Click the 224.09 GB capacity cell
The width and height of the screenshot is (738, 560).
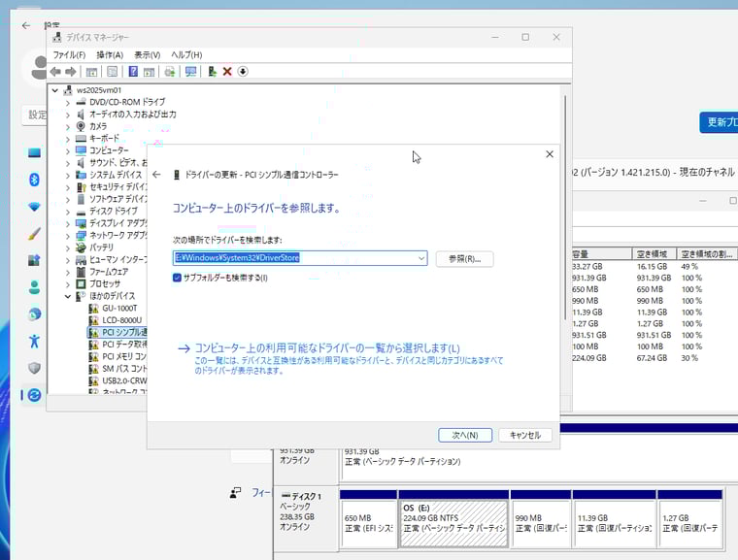pos(587,358)
